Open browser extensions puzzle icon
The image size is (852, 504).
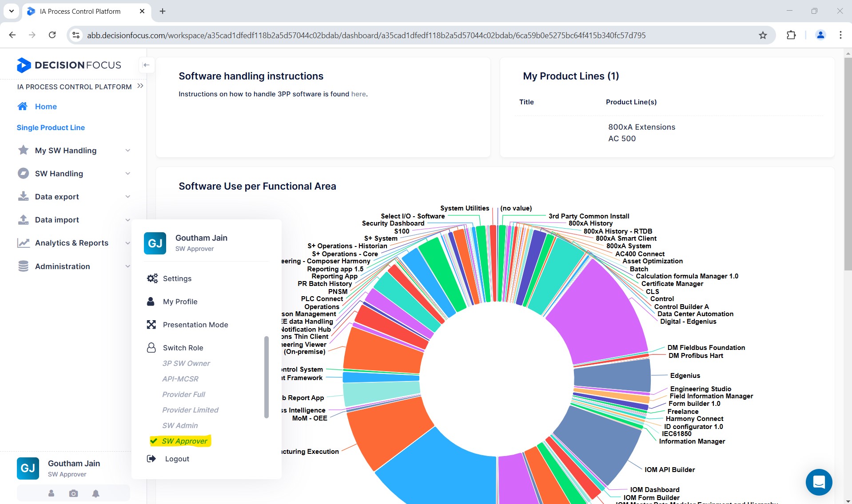click(x=791, y=35)
